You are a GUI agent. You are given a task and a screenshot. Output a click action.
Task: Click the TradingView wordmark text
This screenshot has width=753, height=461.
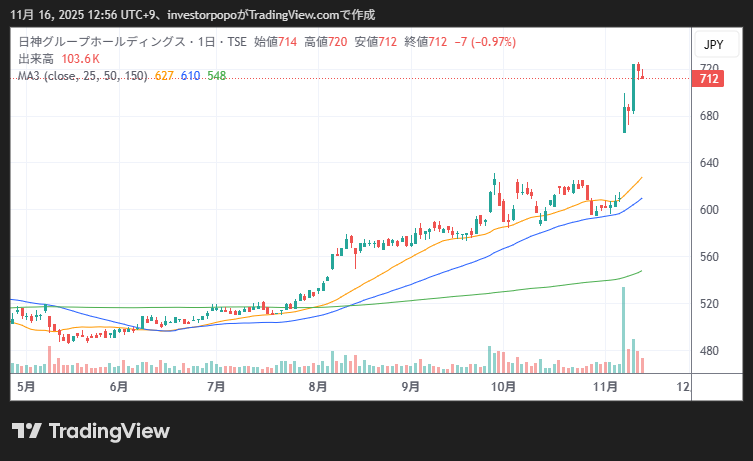[110, 431]
